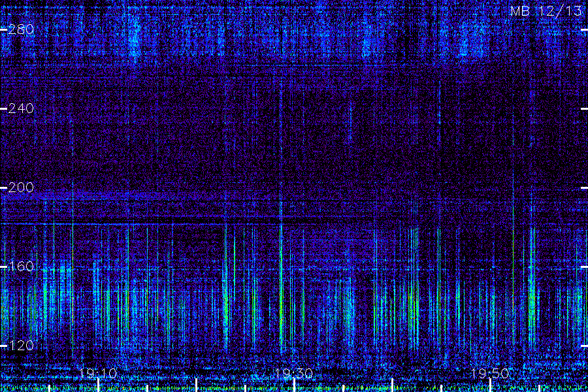Click the 280 frequency axis label
This screenshot has width=588, height=392.
(x=21, y=29)
